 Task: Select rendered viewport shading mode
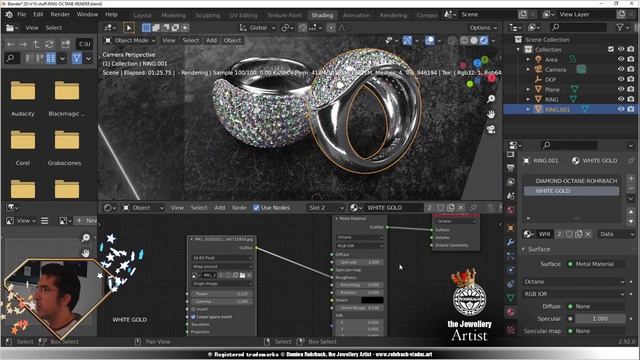(x=484, y=40)
